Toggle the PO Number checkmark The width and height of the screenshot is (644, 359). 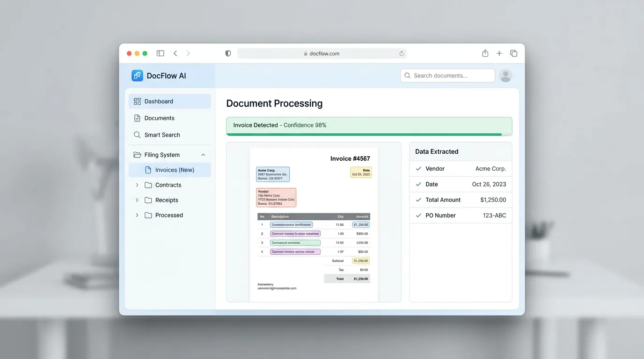[x=418, y=215]
